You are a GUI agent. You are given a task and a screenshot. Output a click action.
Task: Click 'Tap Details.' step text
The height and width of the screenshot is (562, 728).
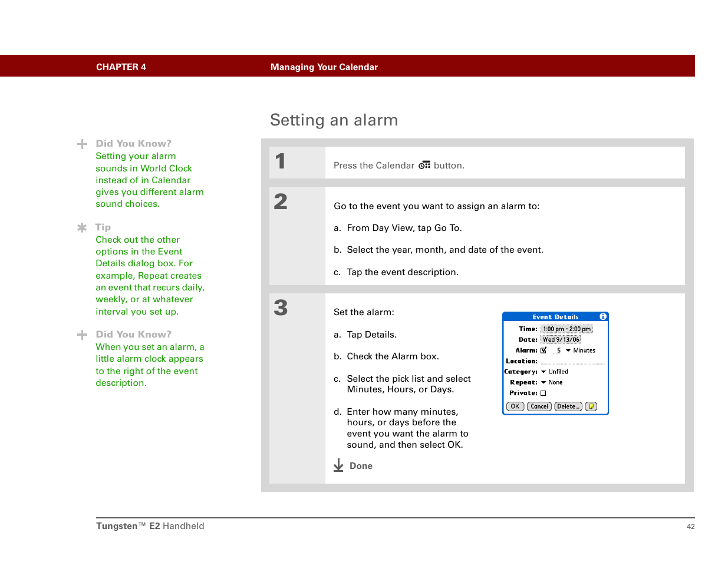point(372,335)
